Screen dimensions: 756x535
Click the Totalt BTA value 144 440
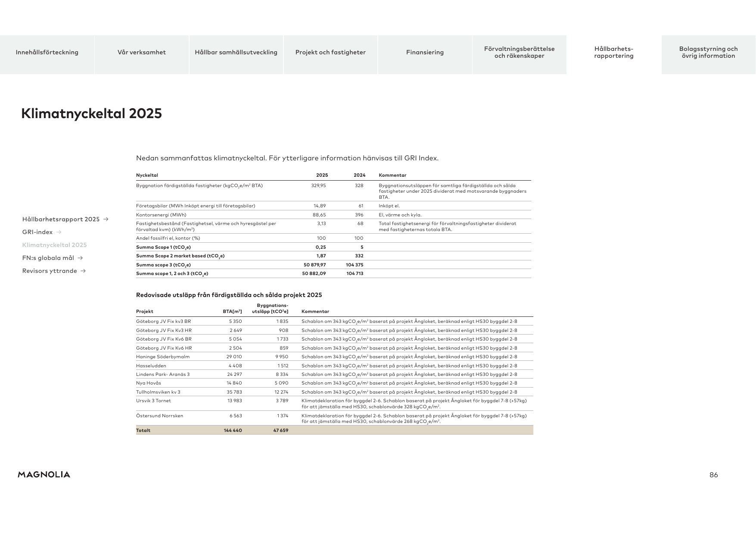click(x=233, y=430)
